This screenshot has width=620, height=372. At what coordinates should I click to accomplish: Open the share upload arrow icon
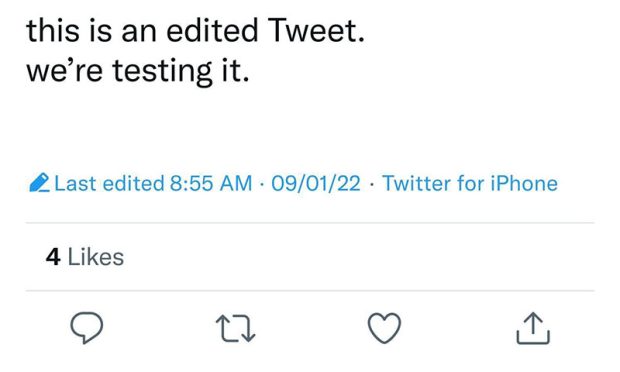pyautogui.click(x=533, y=328)
